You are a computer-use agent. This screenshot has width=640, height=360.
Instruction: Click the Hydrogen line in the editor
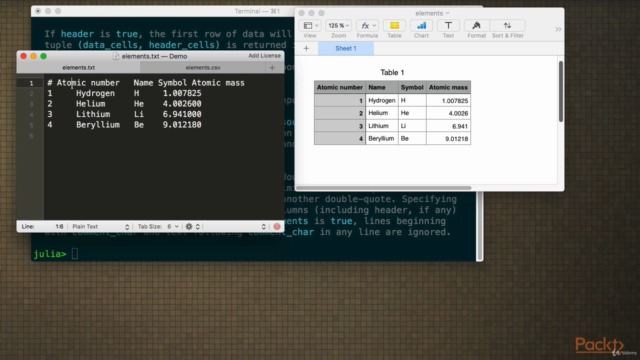point(124,93)
